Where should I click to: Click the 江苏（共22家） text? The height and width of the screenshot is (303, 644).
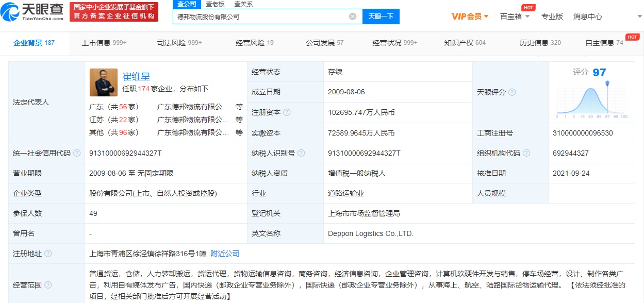(x=114, y=120)
